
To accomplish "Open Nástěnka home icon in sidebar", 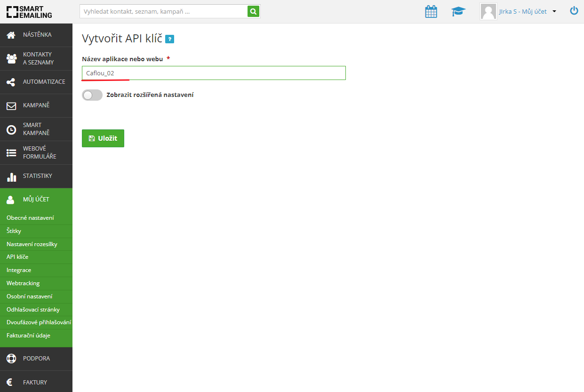I will pyautogui.click(x=11, y=35).
